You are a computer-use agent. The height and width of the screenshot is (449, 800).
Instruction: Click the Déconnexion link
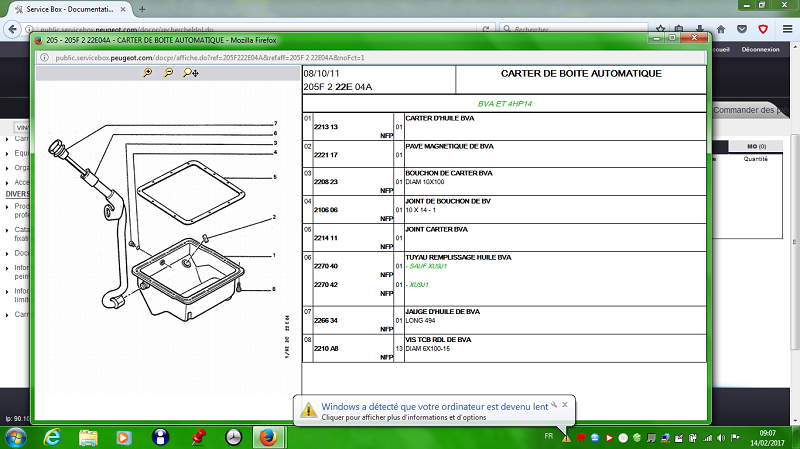(x=760, y=49)
